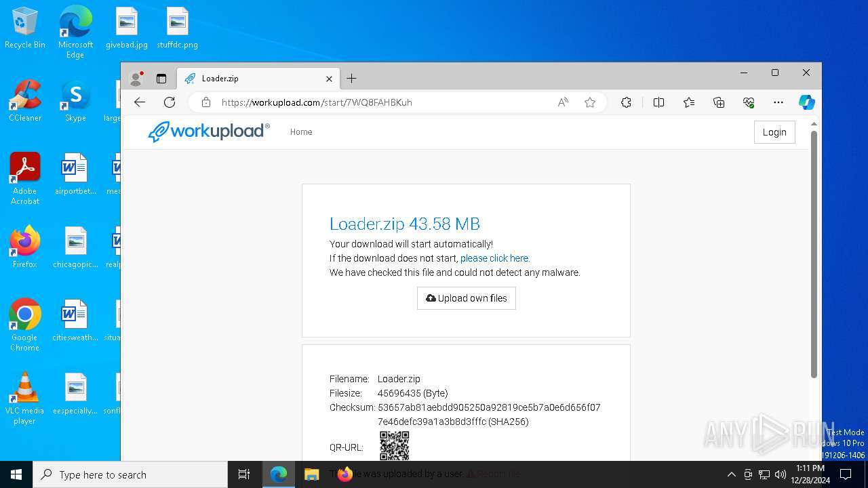The width and height of the screenshot is (868, 488).
Task: Toggle Split screen view
Action: [658, 102]
